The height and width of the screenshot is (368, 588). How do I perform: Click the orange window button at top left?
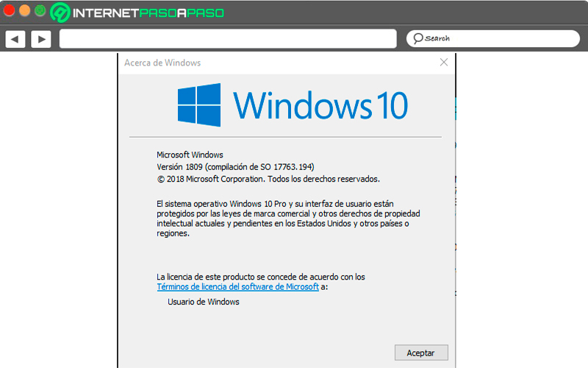click(25, 10)
